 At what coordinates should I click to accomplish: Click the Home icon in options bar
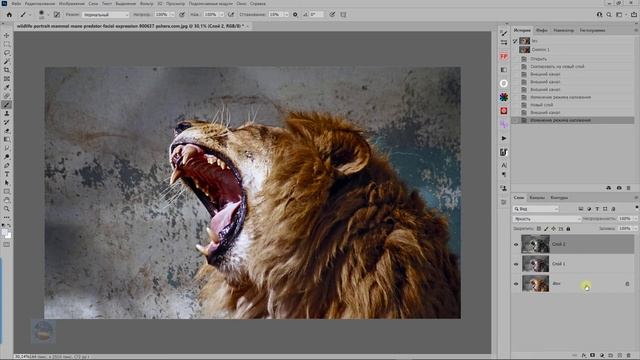pyautogui.click(x=9, y=14)
